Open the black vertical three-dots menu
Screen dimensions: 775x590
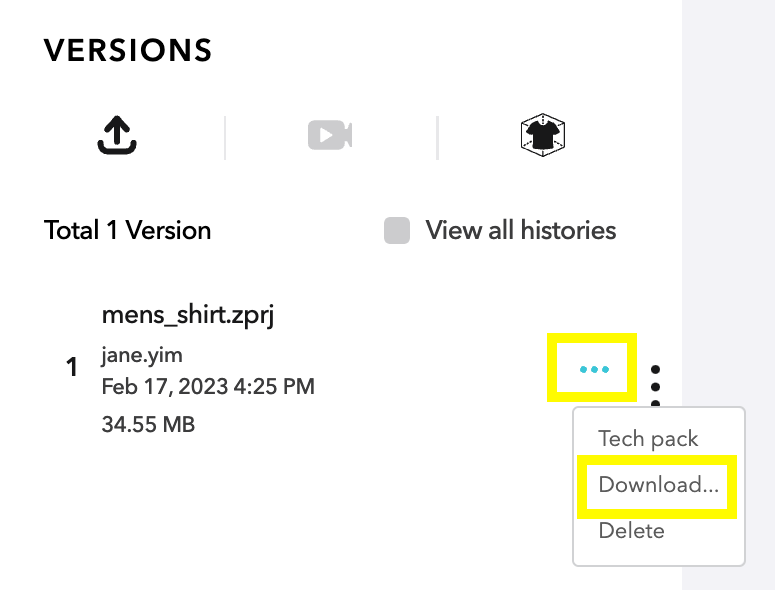(655, 386)
